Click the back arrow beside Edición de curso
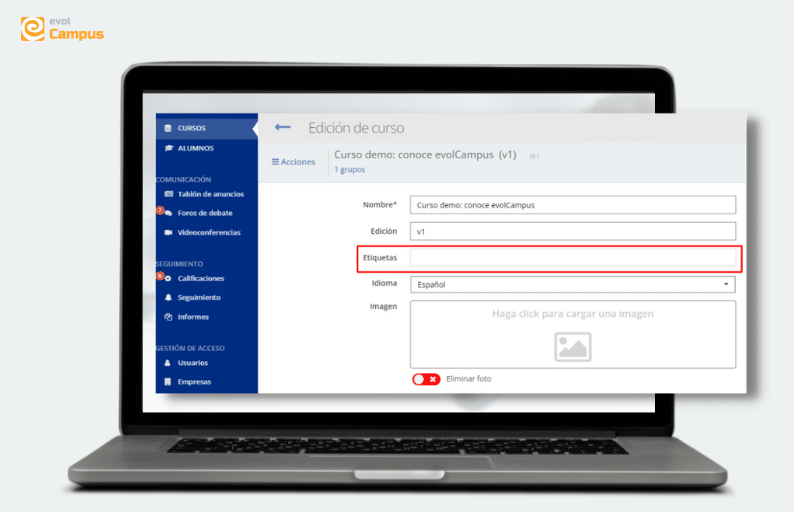The height and width of the screenshot is (512, 794). pyautogui.click(x=282, y=127)
